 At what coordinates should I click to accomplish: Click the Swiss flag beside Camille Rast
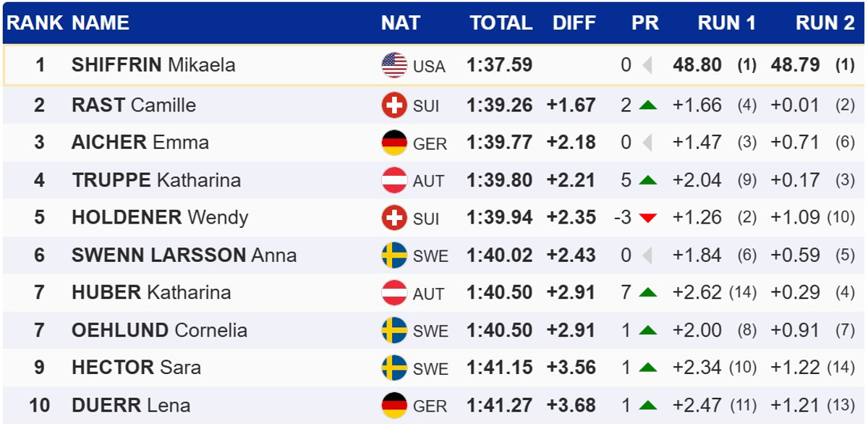pyautogui.click(x=394, y=106)
